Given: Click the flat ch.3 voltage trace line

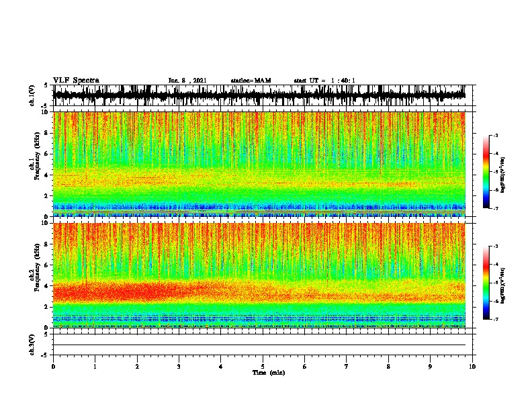Looking at the screenshot, I should [x=259, y=345].
